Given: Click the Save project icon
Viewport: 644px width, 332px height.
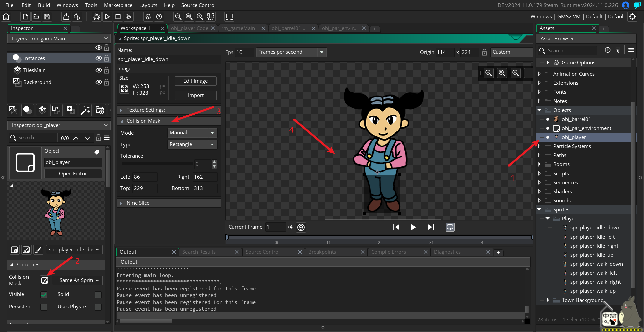Looking at the screenshot, I should click(x=47, y=17).
